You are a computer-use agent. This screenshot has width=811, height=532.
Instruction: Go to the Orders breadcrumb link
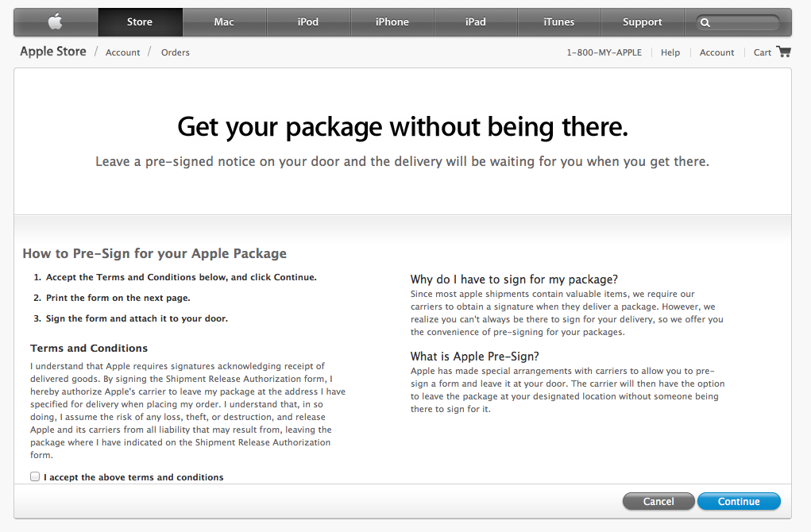click(x=176, y=52)
